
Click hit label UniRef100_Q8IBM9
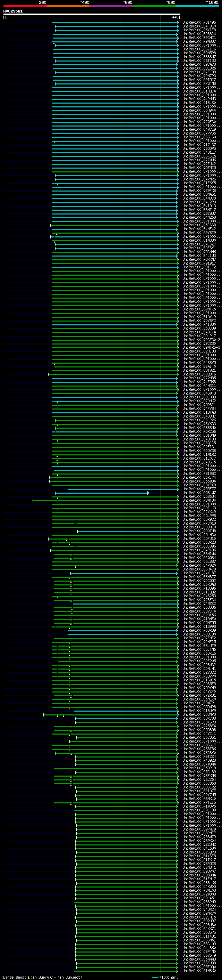click(x=199, y=435)
